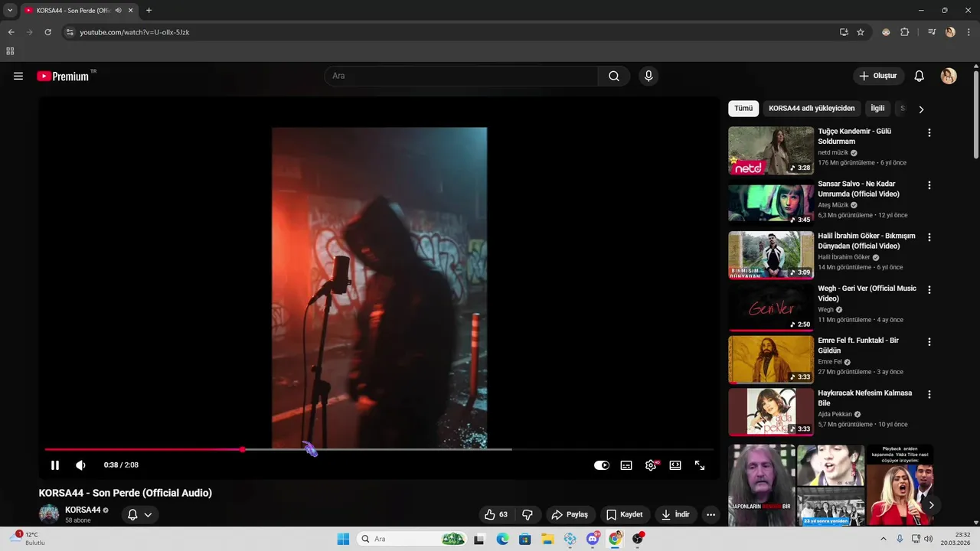Viewport: 980px width, 551px height.
Task: Click the YouTube search input field
Action: (461, 76)
